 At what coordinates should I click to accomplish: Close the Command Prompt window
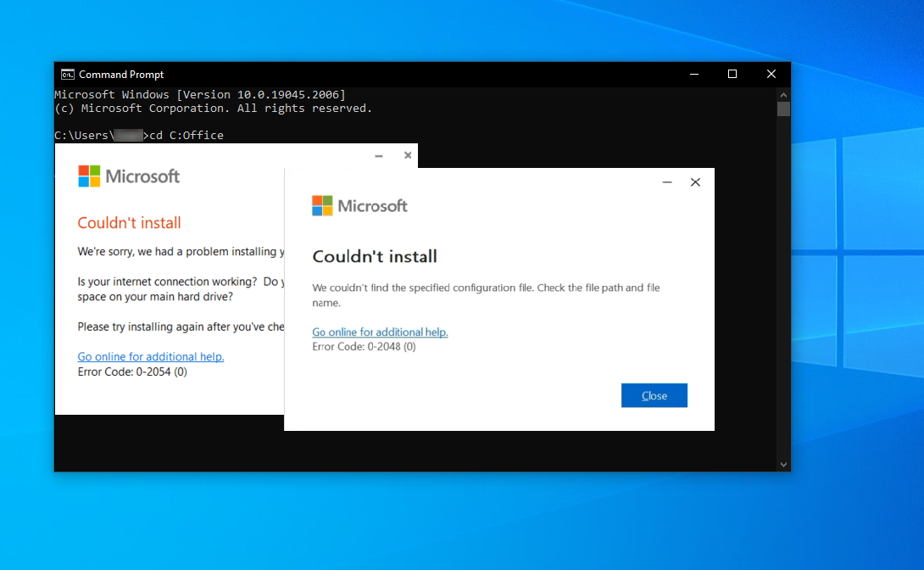[771, 74]
